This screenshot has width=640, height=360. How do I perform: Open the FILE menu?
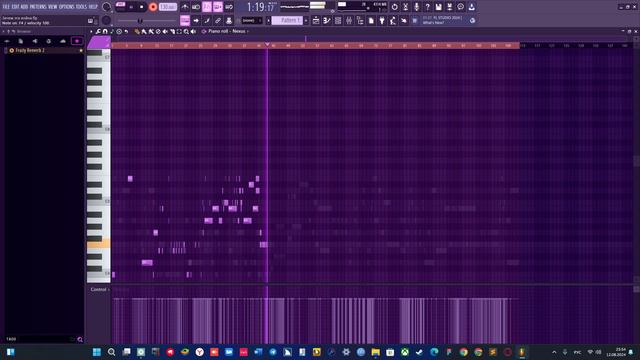pyautogui.click(x=6, y=7)
